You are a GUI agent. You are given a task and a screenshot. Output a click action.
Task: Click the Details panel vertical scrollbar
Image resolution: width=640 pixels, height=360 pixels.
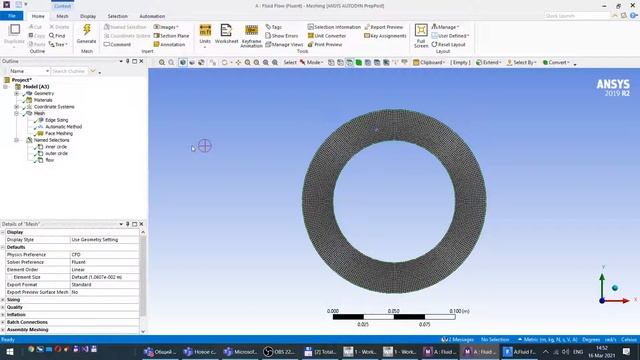pos(143,276)
